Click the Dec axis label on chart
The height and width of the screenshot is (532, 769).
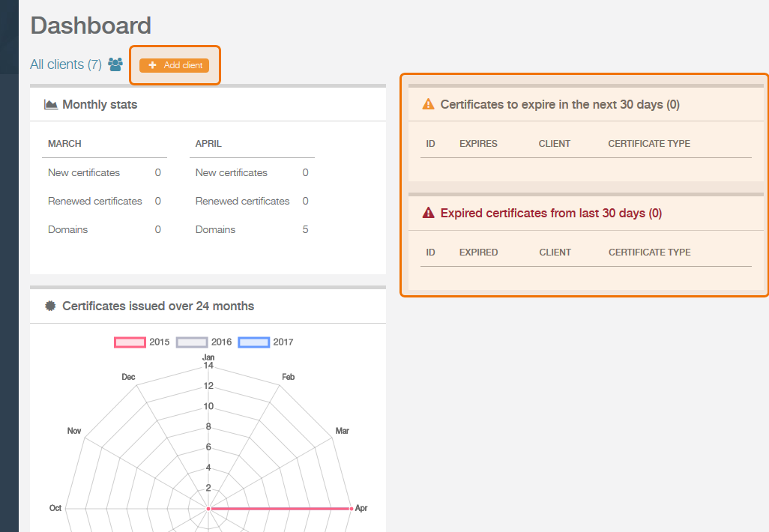[128, 377]
